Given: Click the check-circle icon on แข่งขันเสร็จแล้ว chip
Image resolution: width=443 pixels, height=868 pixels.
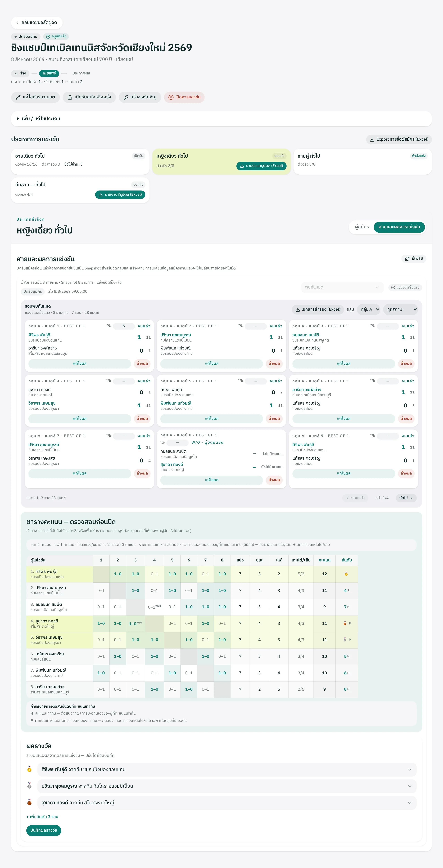Looking at the screenshot, I should pyautogui.click(x=393, y=287).
